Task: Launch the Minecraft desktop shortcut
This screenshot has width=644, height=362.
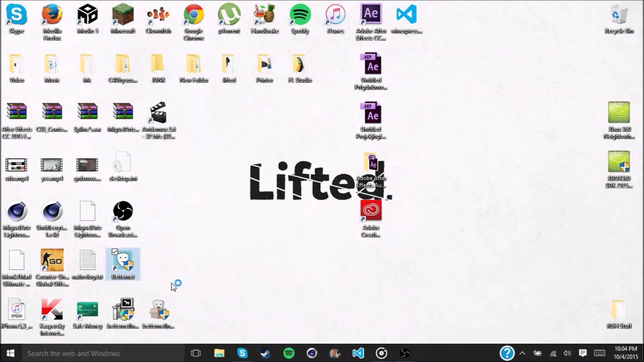Action: [123, 19]
